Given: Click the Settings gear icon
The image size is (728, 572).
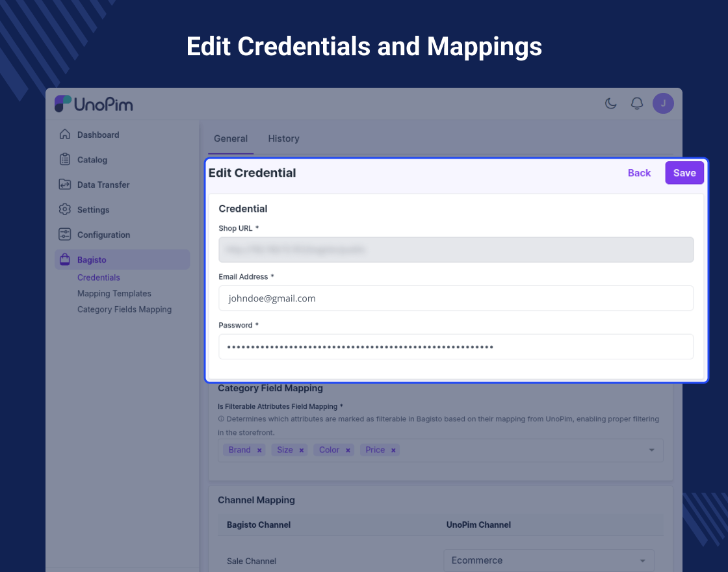Looking at the screenshot, I should [x=65, y=209].
